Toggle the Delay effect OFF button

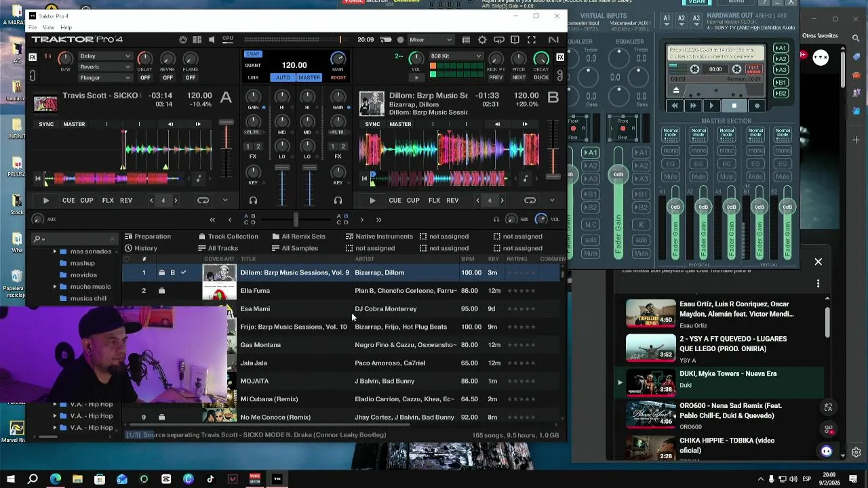[145, 78]
